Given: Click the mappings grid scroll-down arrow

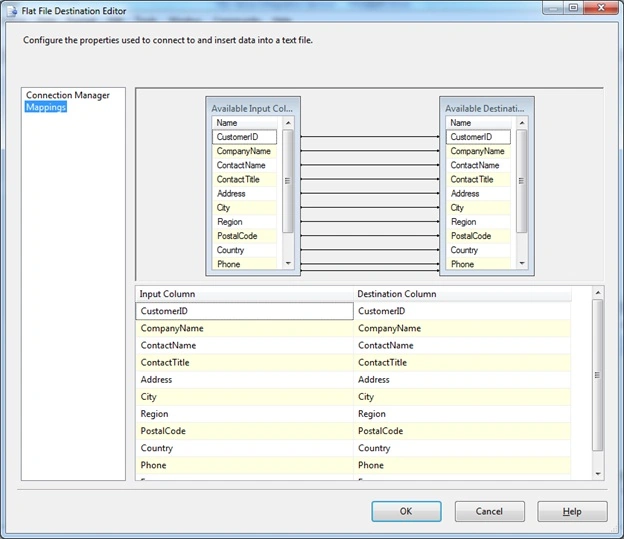Looking at the screenshot, I should point(598,473).
